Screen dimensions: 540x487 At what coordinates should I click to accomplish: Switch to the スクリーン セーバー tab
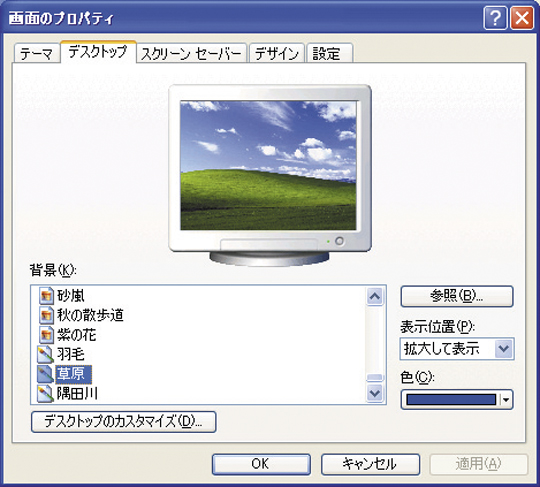tap(191, 54)
